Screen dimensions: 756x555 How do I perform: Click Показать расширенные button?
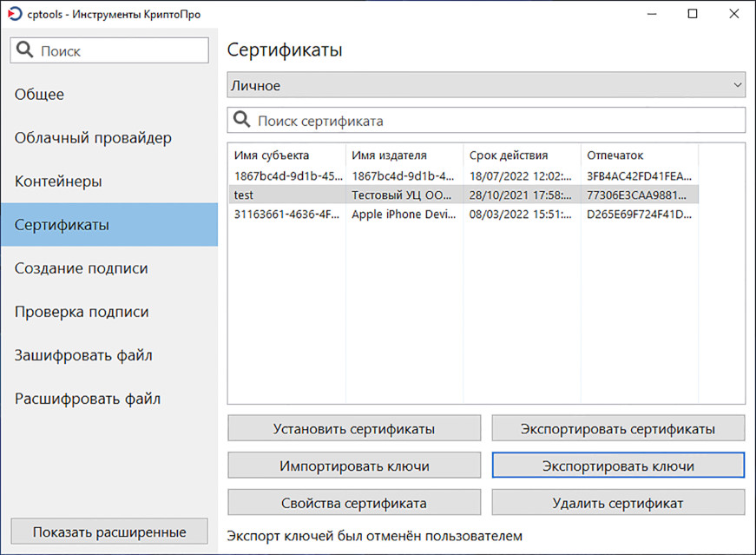(x=109, y=532)
